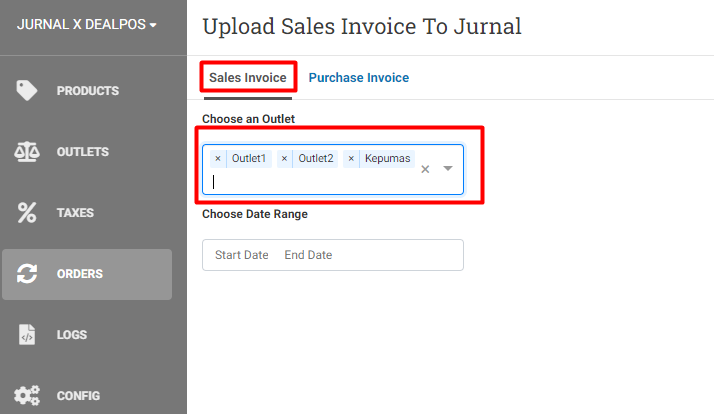This screenshot has width=714, height=414.
Task: Open the PRODUCTS sidebar label
Action: pos(88,91)
